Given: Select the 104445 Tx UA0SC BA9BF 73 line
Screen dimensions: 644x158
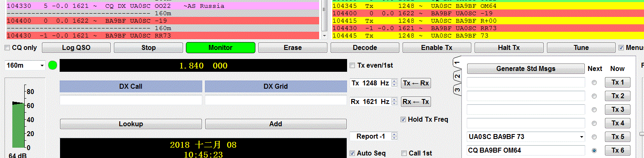Looking at the screenshot, I should [488, 35].
